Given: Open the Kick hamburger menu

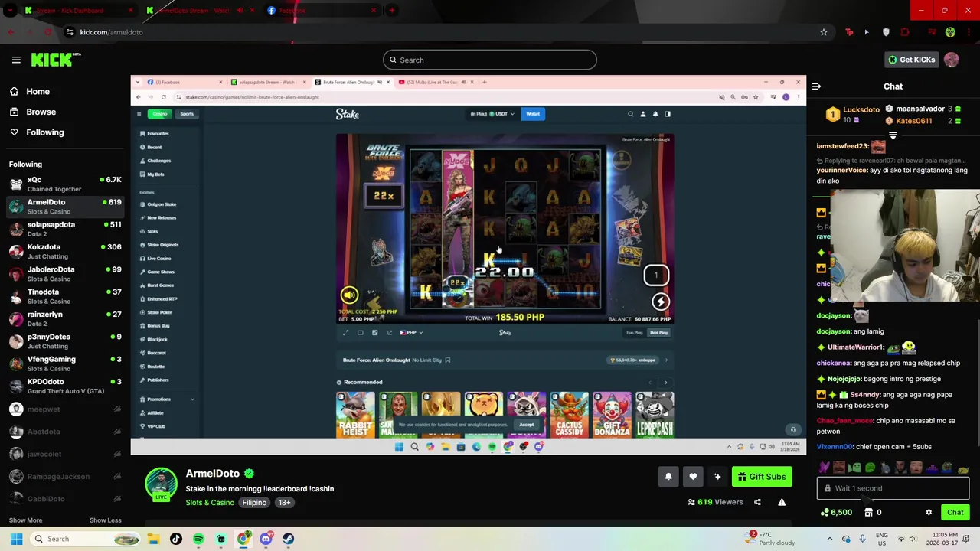Looking at the screenshot, I should (16, 60).
